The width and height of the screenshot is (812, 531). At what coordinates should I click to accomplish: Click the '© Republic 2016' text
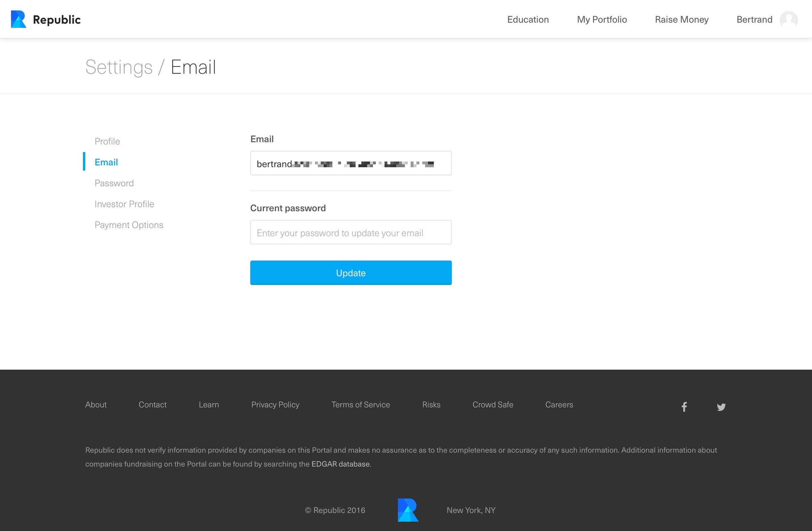pyautogui.click(x=335, y=510)
